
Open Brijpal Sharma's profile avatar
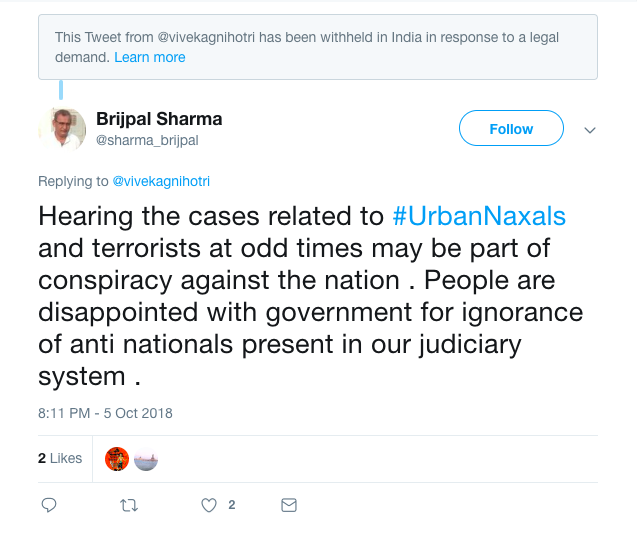62,129
